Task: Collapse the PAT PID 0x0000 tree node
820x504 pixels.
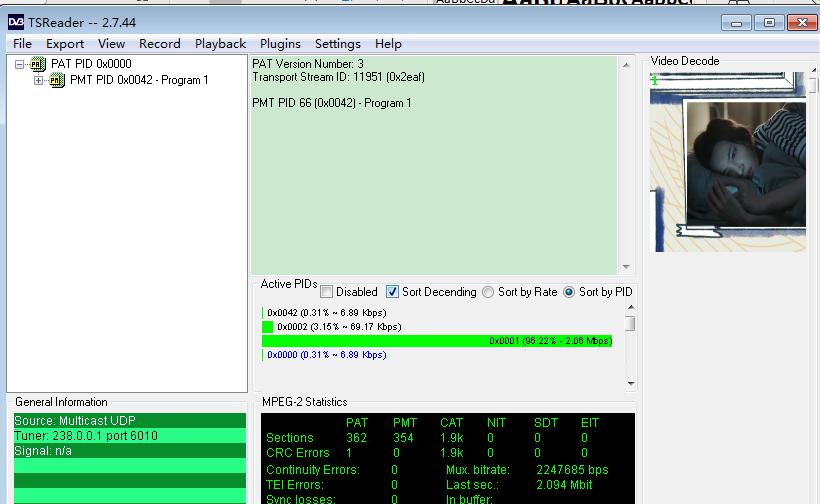Action: tap(20, 64)
